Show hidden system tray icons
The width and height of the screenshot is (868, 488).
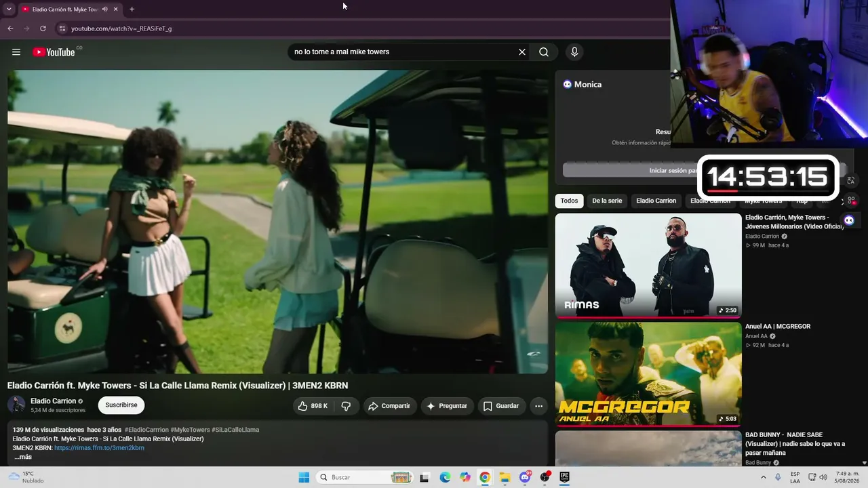(x=764, y=477)
